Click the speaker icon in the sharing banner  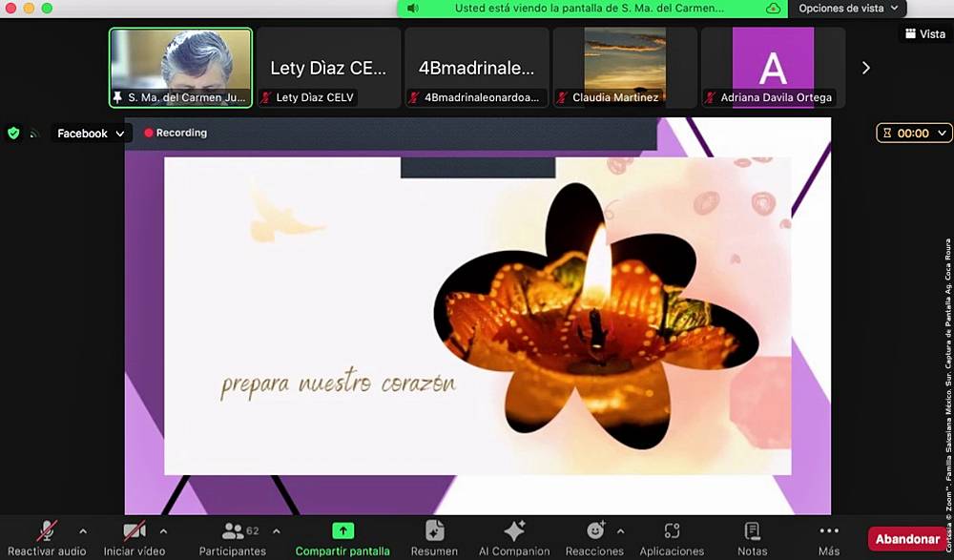tap(412, 9)
